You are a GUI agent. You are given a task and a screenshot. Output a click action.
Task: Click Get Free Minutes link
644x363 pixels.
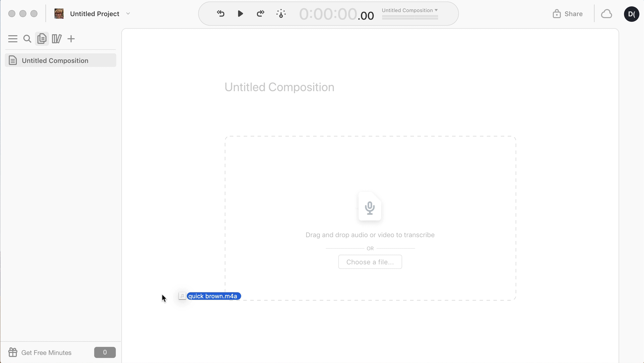(46, 353)
